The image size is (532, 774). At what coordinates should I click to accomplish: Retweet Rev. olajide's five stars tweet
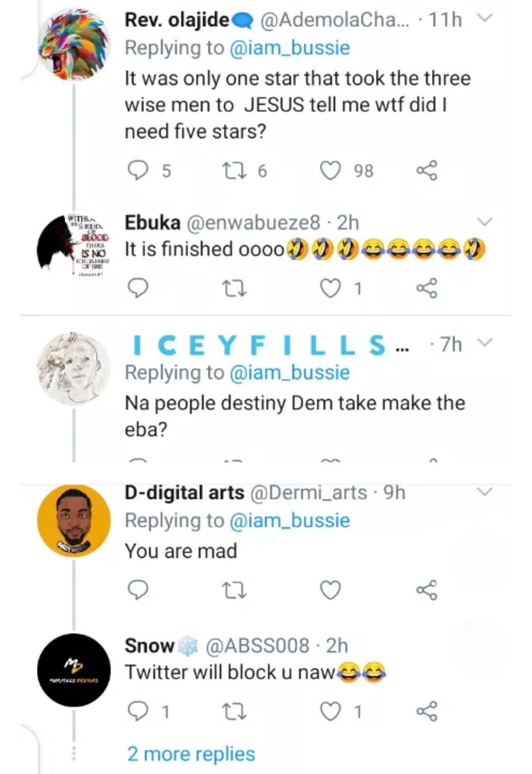(233, 170)
